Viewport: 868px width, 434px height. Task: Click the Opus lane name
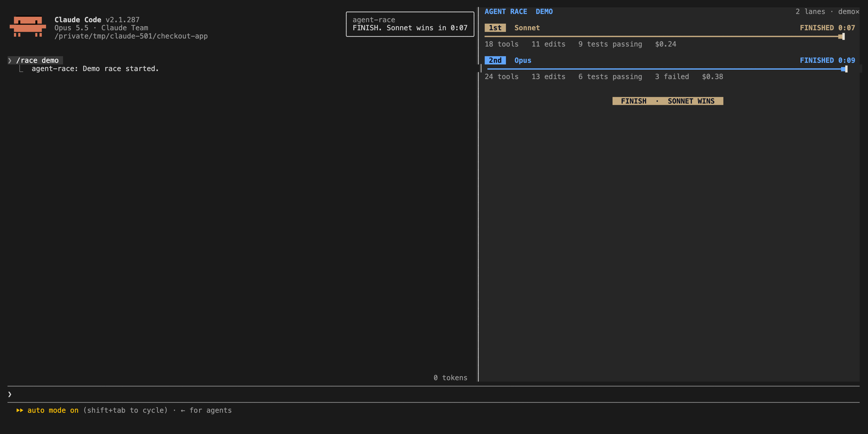(x=523, y=60)
